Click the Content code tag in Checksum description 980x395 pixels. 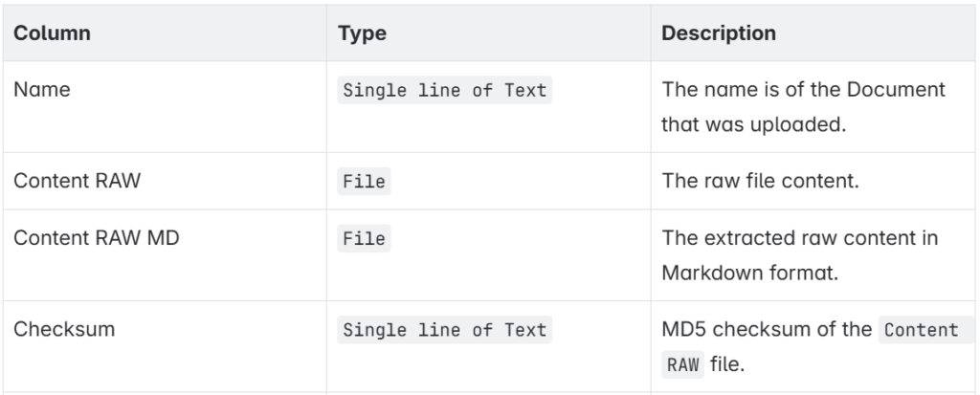coord(922,330)
